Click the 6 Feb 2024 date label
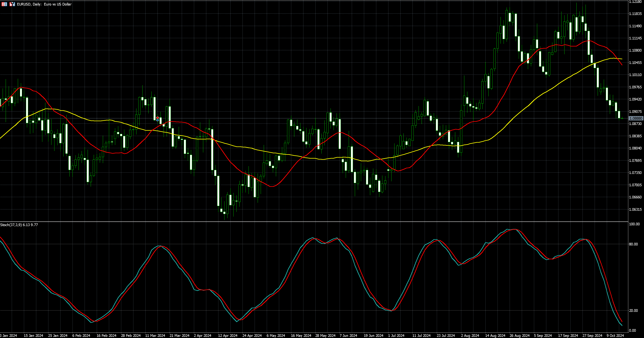This screenshot has height=338, width=644. [x=81, y=336]
